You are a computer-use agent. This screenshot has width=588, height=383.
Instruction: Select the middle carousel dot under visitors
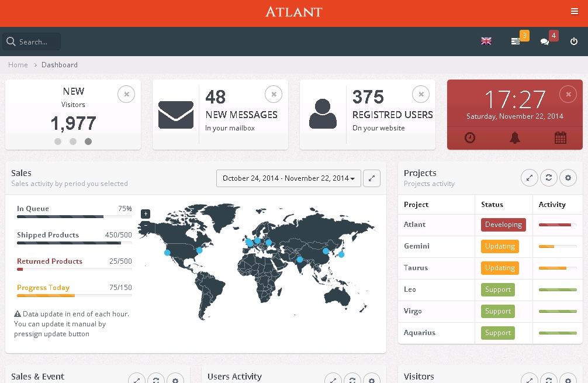73,142
